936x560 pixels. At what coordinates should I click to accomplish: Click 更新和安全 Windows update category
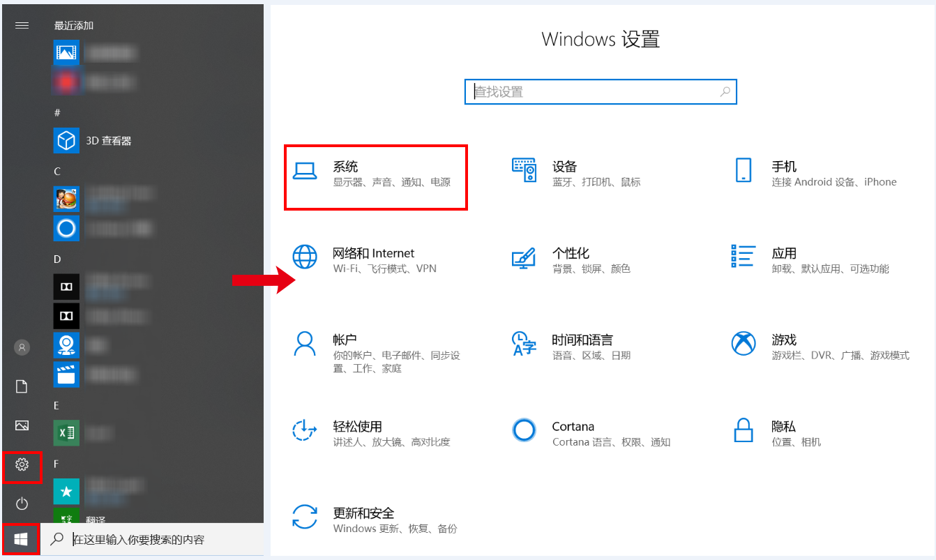[373, 520]
